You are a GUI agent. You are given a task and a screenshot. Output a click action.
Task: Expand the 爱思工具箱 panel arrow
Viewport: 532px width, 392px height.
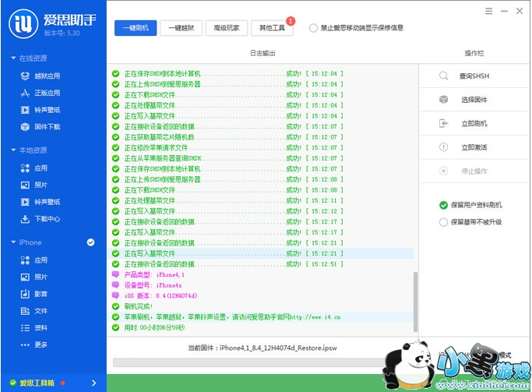[93, 383]
